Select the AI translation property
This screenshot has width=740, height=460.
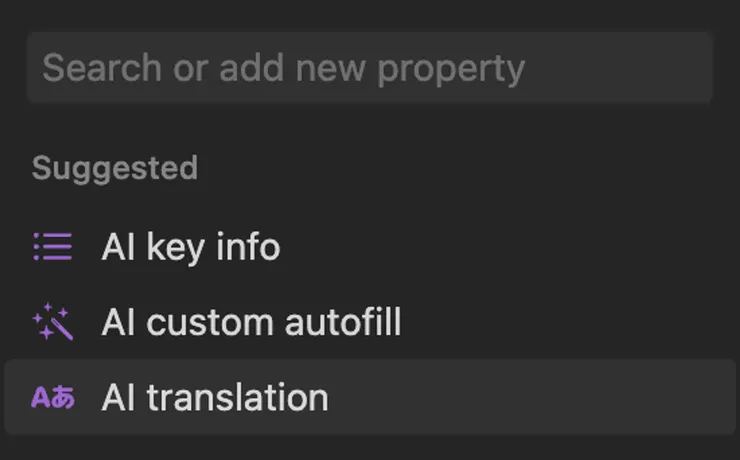pyautogui.click(x=214, y=398)
